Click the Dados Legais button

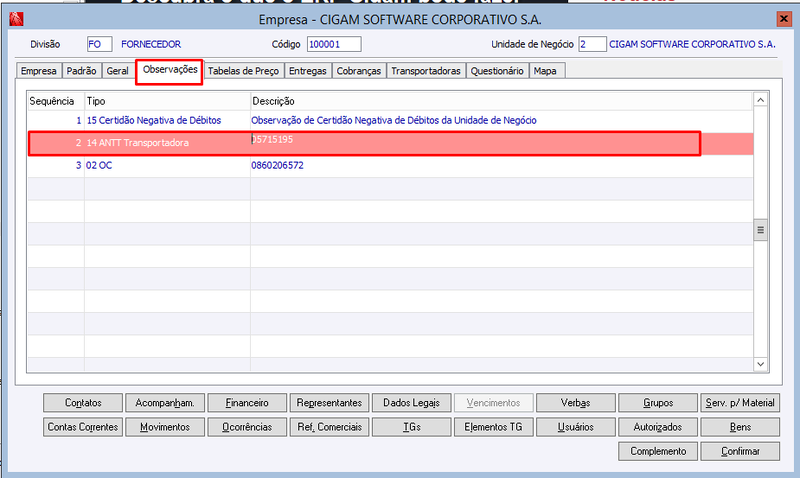point(411,403)
